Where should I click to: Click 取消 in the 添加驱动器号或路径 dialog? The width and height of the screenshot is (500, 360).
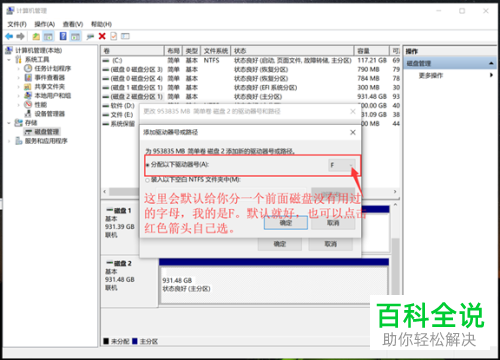pyautogui.click(x=333, y=223)
